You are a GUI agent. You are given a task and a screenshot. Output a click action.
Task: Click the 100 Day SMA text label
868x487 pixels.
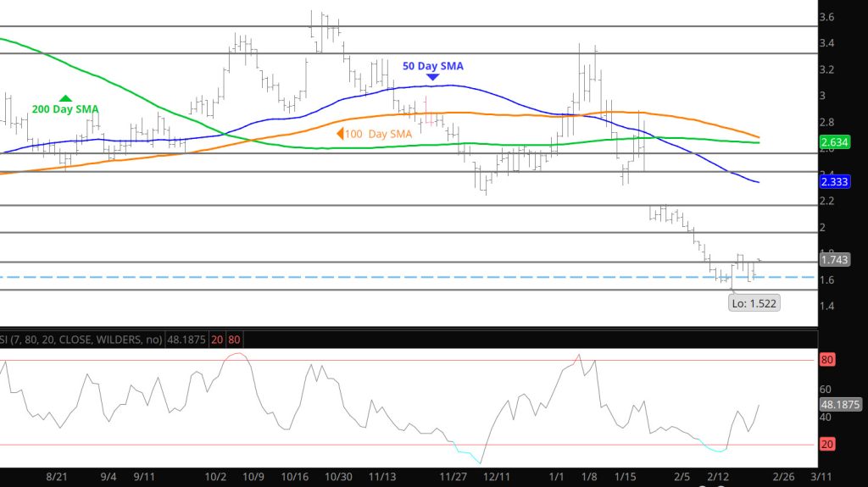(x=380, y=134)
